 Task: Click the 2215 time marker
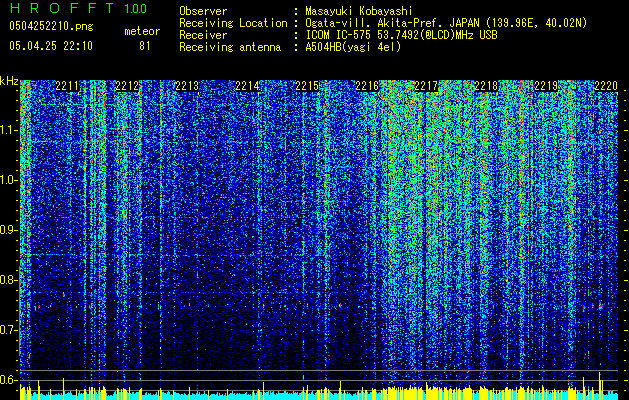(307, 86)
